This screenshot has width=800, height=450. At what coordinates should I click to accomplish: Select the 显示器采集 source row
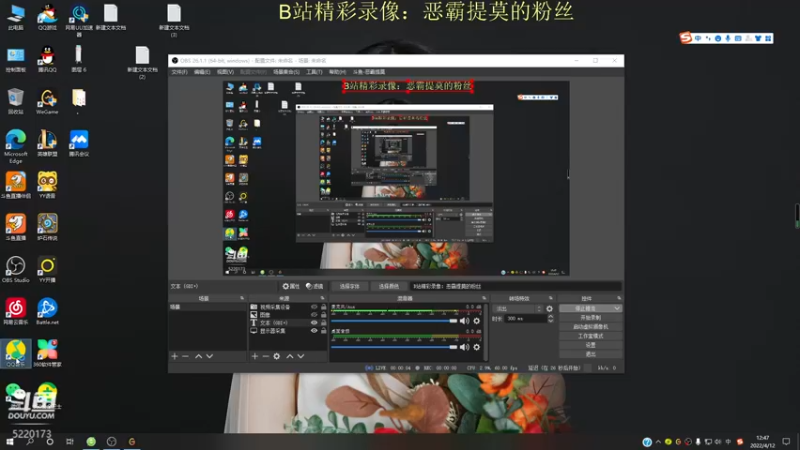click(x=288, y=331)
